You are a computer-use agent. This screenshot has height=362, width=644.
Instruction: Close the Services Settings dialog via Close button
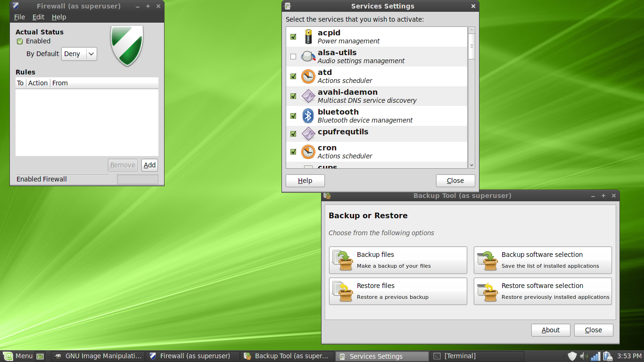click(x=455, y=181)
